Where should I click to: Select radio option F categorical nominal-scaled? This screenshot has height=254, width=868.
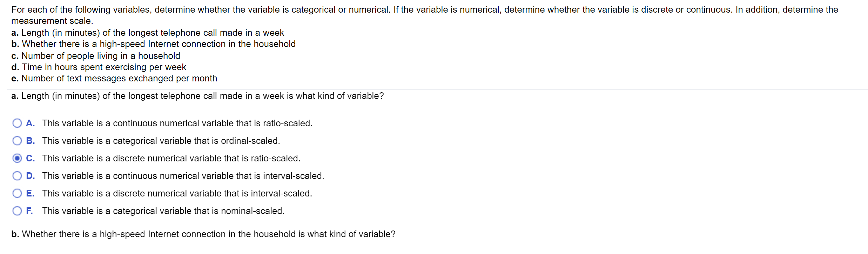coord(17,210)
